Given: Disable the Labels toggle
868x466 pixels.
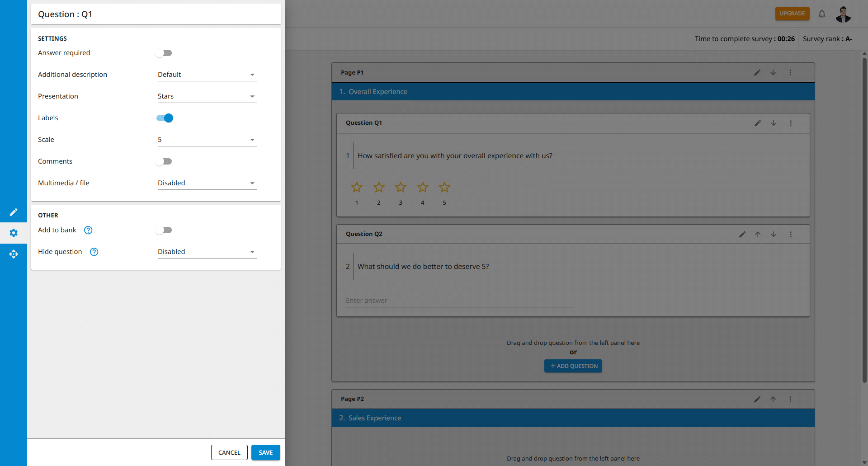Looking at the screenshot, I should [165, 118].
